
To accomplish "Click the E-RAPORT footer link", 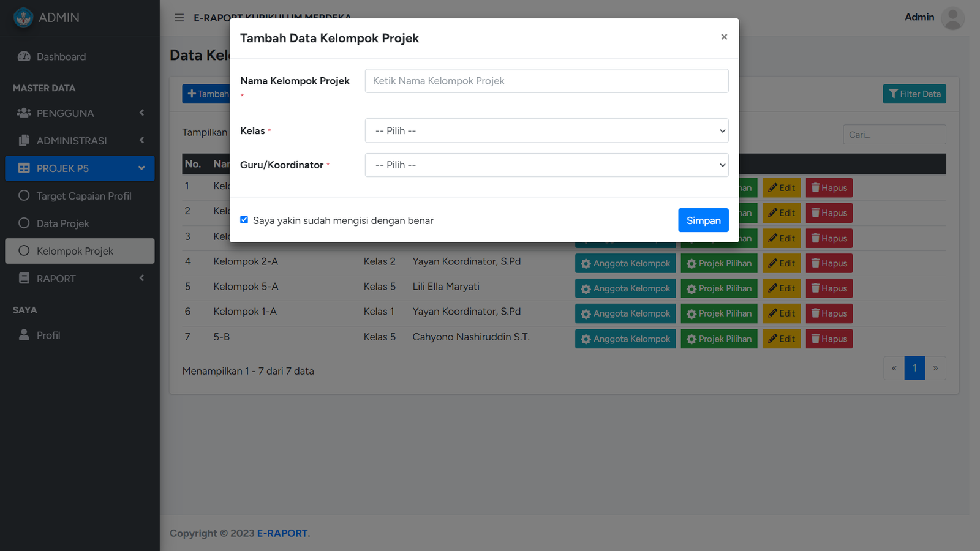I will tap(282, 533).
